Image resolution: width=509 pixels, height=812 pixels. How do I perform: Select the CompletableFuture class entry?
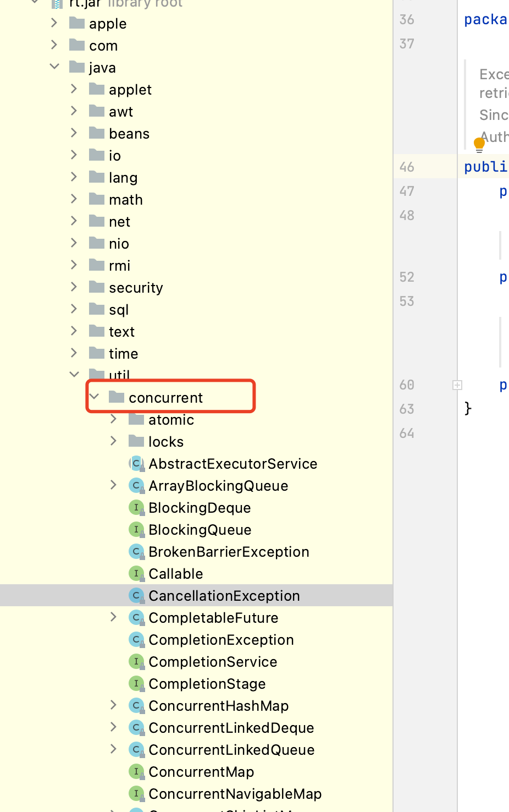(213, 618)
